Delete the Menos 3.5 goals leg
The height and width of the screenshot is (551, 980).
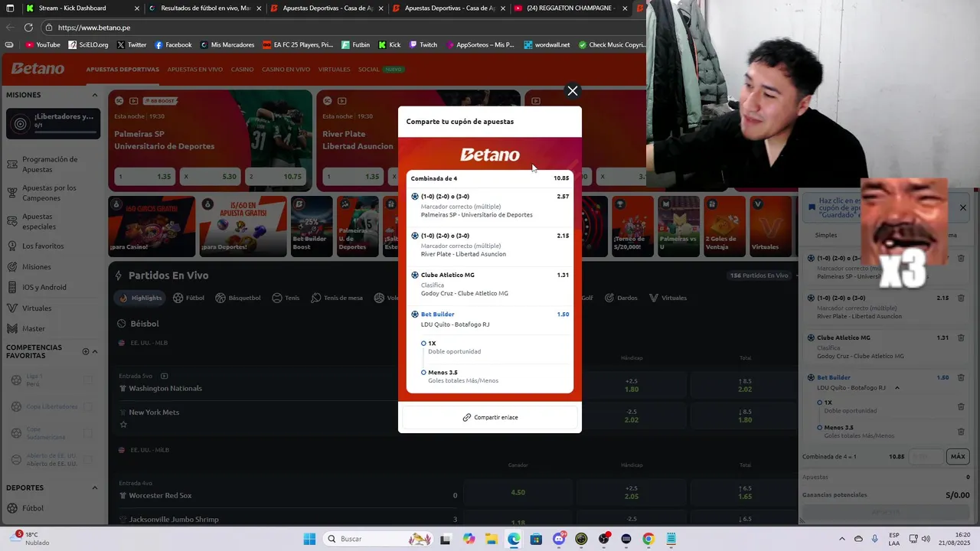(961, 432)
